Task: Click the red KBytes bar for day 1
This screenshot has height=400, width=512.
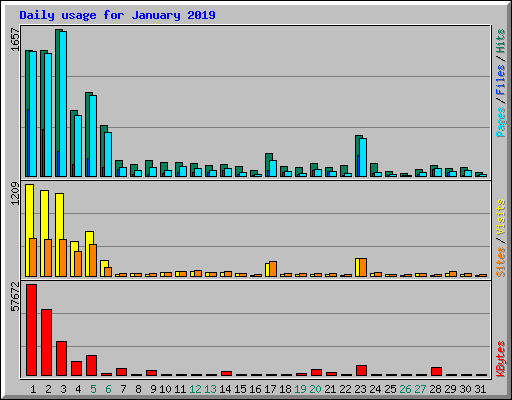Action: coord(31,330)
